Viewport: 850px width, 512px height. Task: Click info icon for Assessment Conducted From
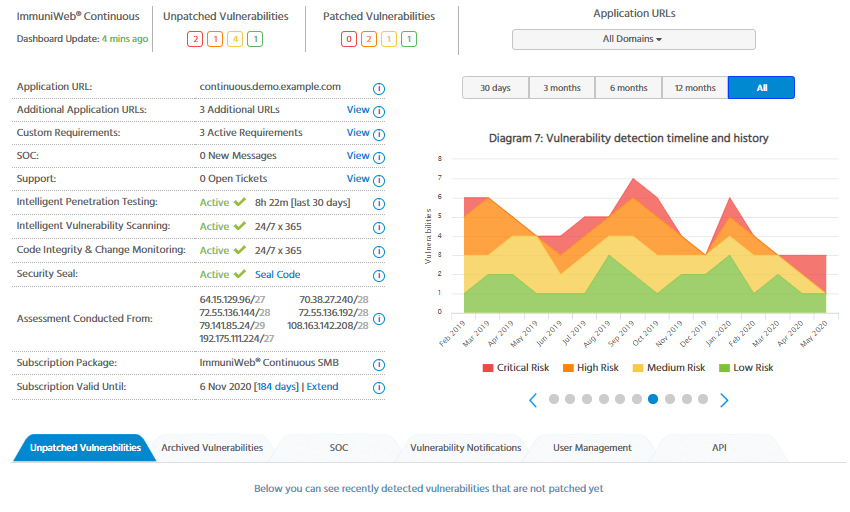click(379, 319)
